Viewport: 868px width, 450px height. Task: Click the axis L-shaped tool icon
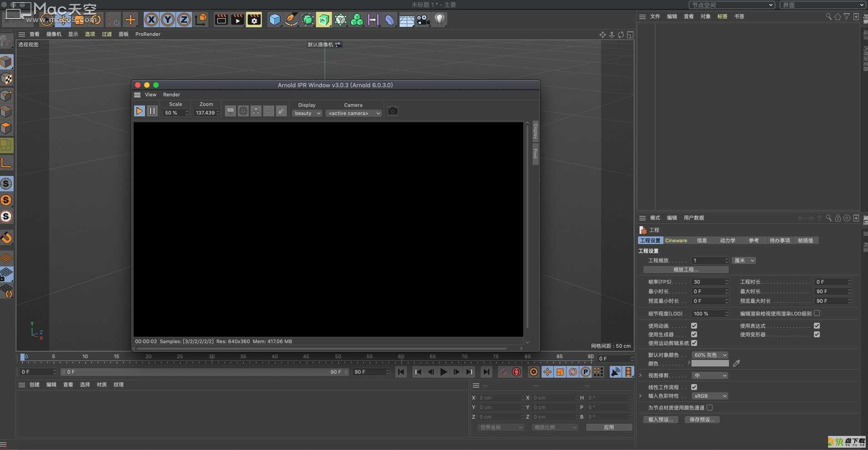coord(6,163)
